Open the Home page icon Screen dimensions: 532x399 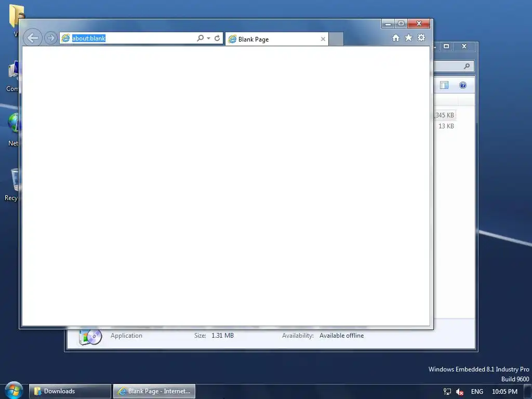(395, 37)
